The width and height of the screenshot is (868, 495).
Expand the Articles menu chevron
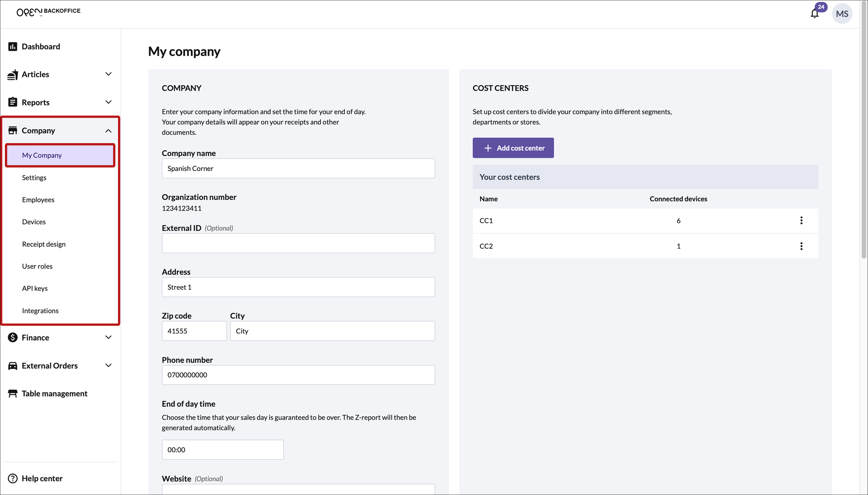108,74
